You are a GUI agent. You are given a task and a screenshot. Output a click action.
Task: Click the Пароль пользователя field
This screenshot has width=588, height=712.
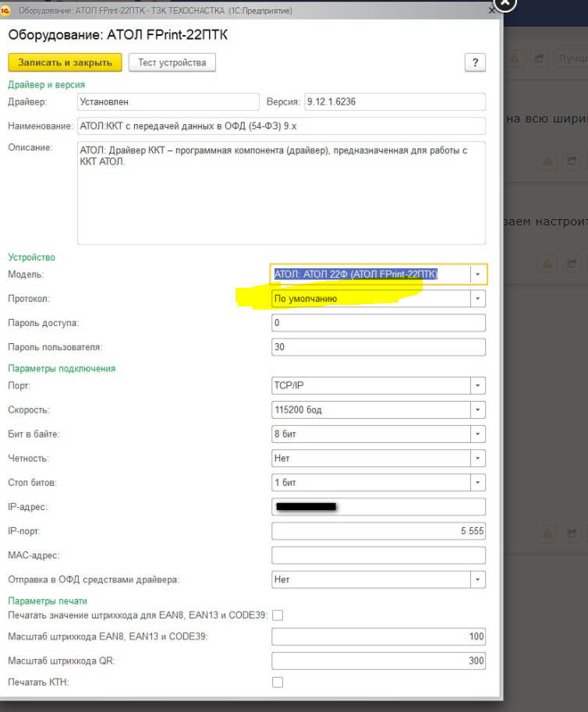[378, 347]
